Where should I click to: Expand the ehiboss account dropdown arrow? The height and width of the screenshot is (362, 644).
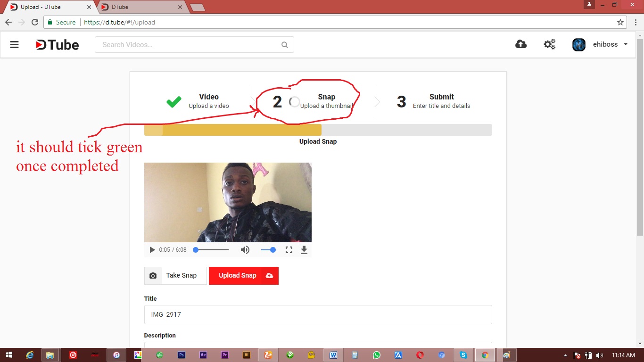[626, 44]
